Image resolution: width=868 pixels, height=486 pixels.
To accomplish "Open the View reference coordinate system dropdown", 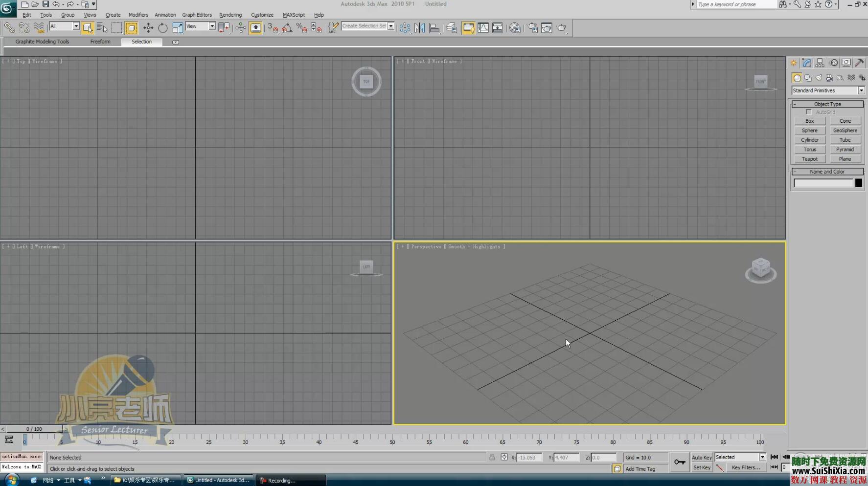I will point(212,26).
